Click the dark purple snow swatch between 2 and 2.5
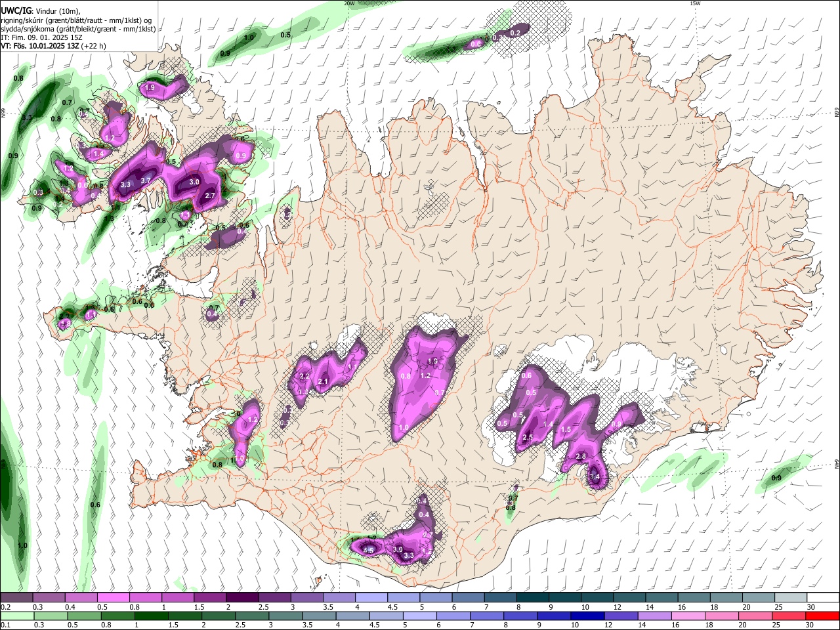The width and height of the screenshot is (840, 630). pos(241,598)
